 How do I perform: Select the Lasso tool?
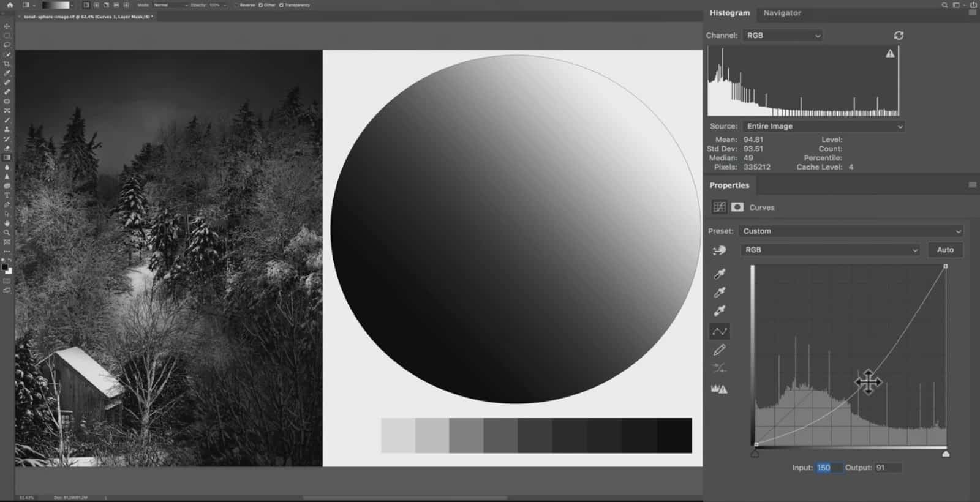7,45
